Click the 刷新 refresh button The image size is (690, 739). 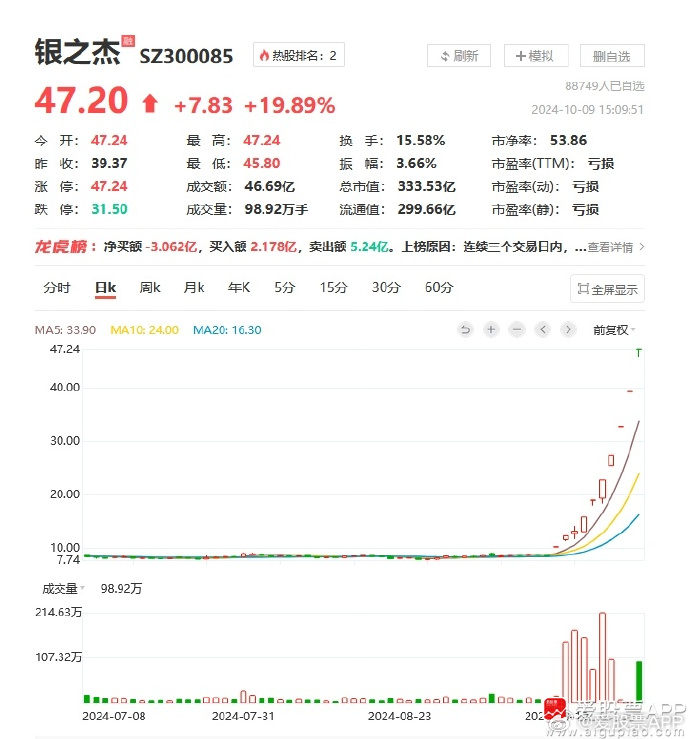pyautogui.click(x=459, y=56)
